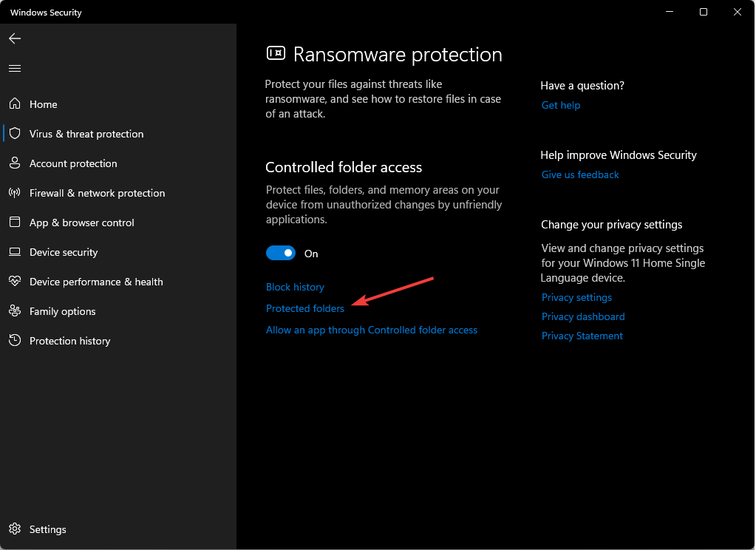Open Privacy dashboard
Screen dimensions: 756x550
(583, 316)
